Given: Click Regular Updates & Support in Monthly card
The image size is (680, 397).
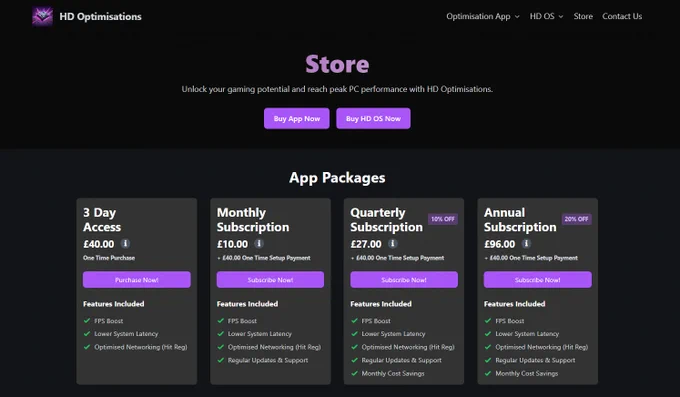Looking at the screenshot, I should pyautogui.click(x=268, y=360).
